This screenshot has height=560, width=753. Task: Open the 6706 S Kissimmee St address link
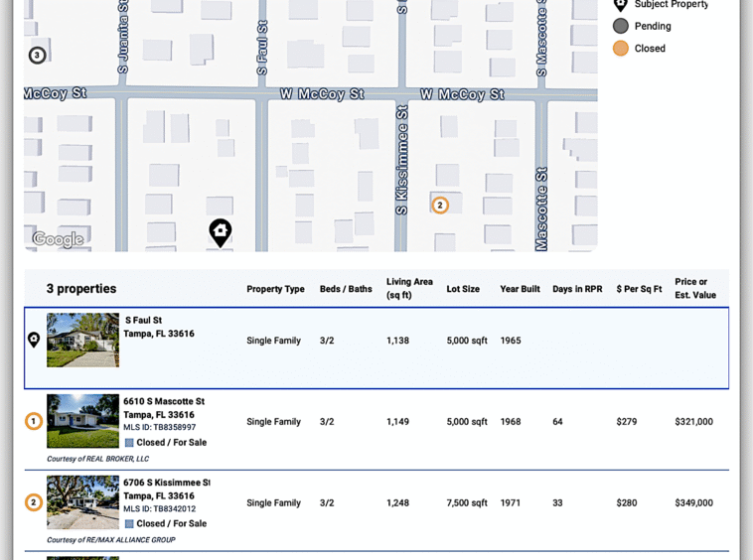click(166, 483)
